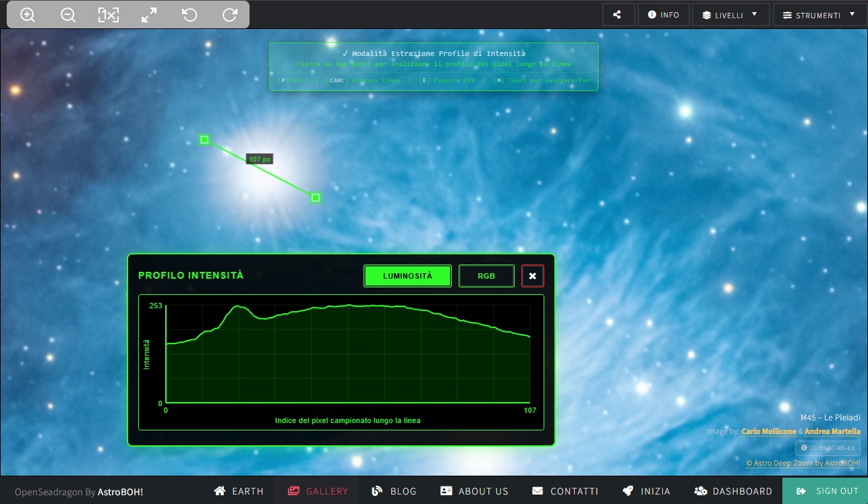
Task: Switch profile to RGB mode
Action: point(486,276)
